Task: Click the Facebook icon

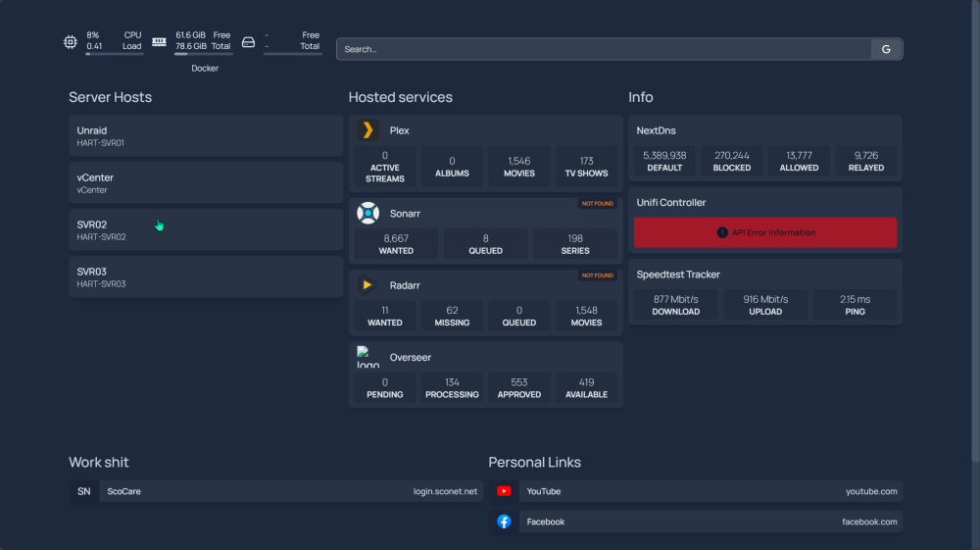Action: pyautogui.click(x=504, y=522)
